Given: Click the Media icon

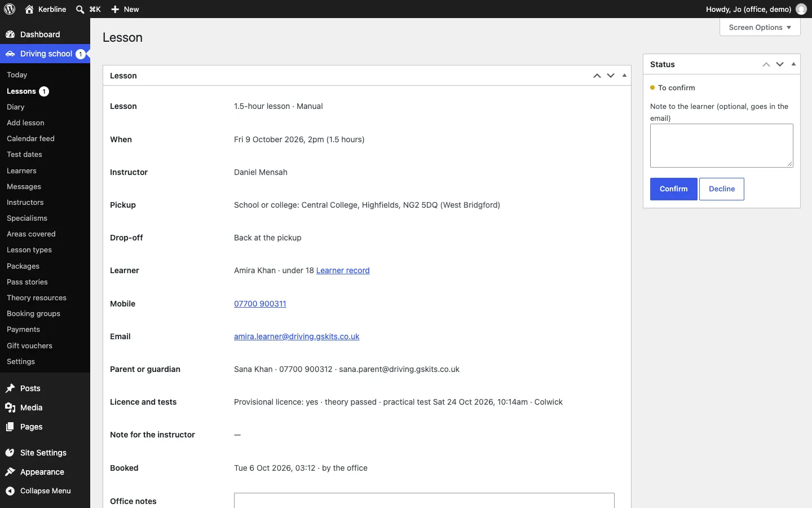Looking at the screenshot, I should pyautogui.click(x=10, y=408).
